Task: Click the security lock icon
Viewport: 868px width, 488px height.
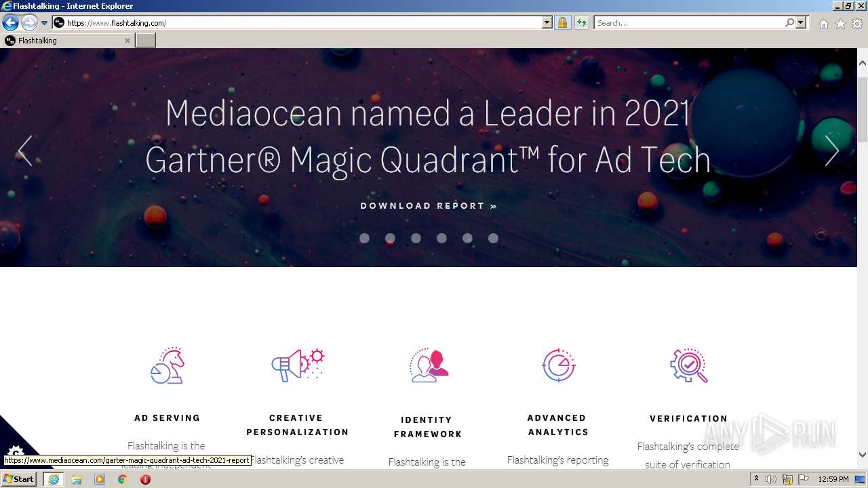Action: (x=562, y=23)
